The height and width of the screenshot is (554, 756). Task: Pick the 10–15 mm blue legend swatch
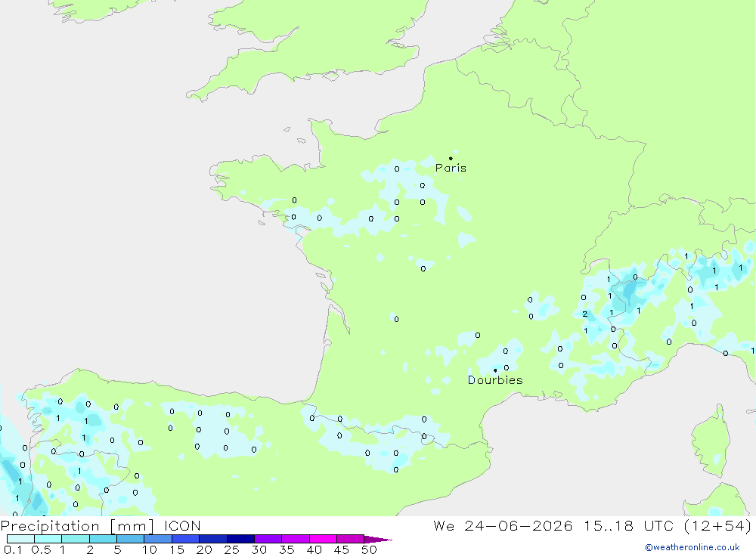(x=158, y=539)
